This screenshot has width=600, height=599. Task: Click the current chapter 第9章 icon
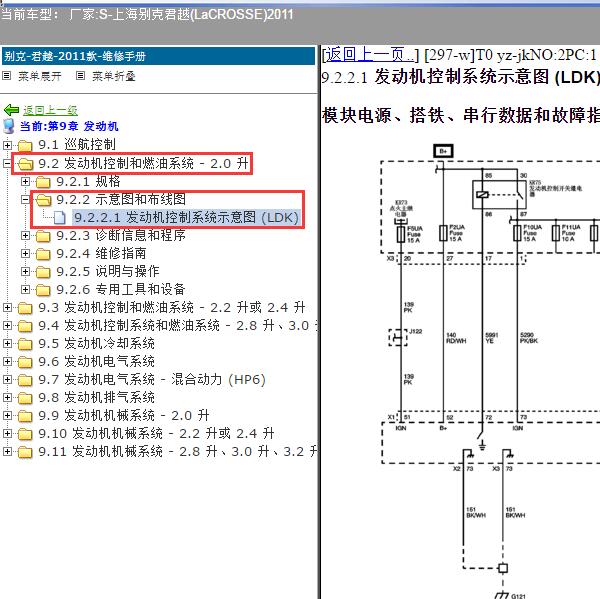(9, 126)
